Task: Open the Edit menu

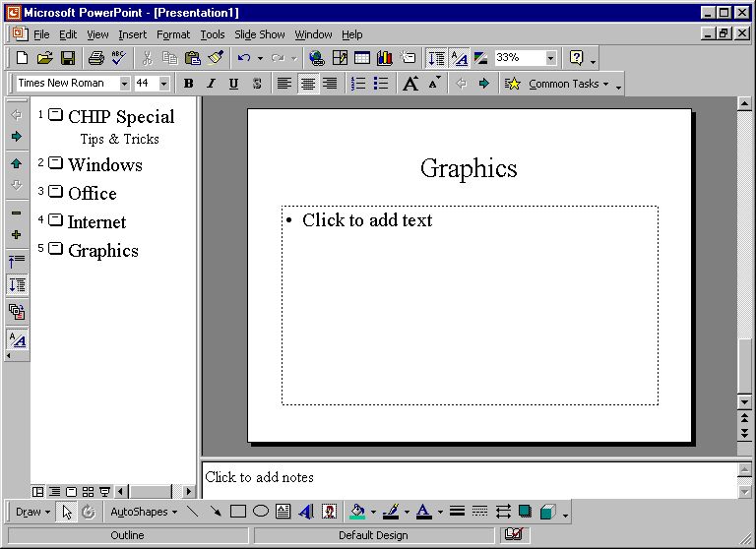Action: 68,34
